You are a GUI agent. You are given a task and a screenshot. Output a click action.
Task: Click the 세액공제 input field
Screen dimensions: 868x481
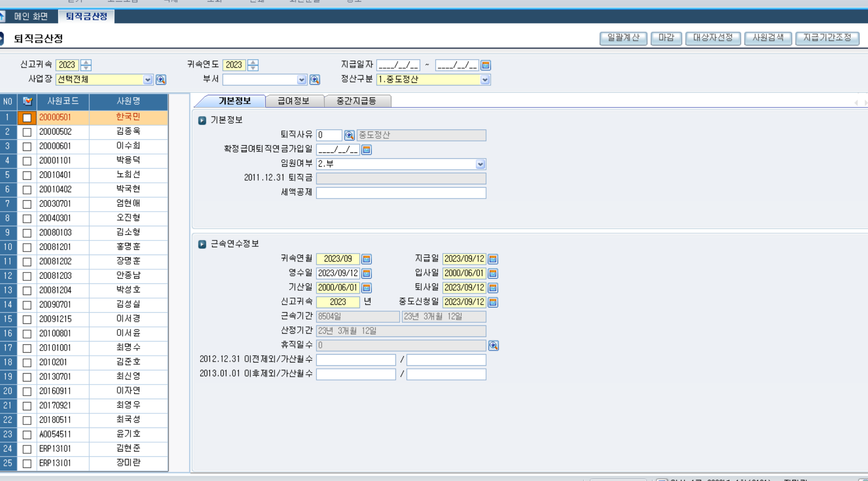pos(401,193)
